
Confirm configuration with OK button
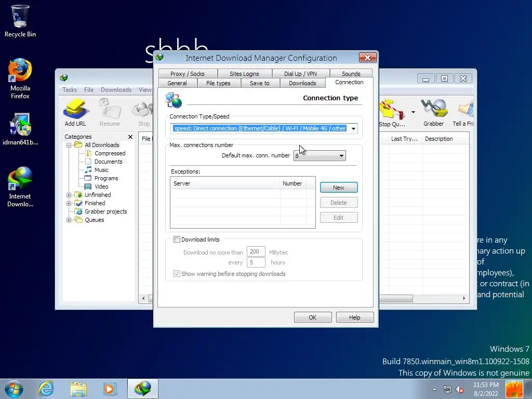[x=313, y=317]
